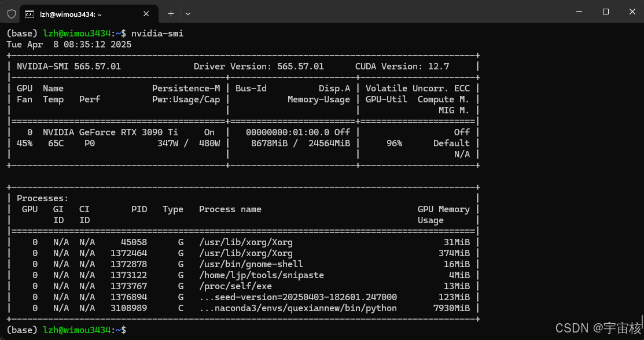
Task: Click the persistence mode value "On"
Action: [x=209, y=132]
